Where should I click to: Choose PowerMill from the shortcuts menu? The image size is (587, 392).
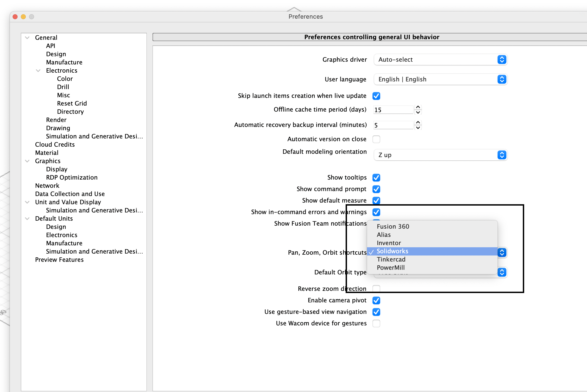point(432,268)
